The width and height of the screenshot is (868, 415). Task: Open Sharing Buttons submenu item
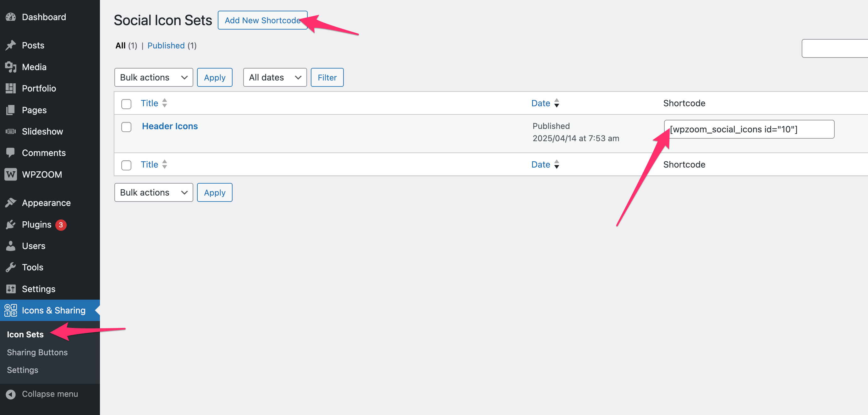tap(37, 352)
